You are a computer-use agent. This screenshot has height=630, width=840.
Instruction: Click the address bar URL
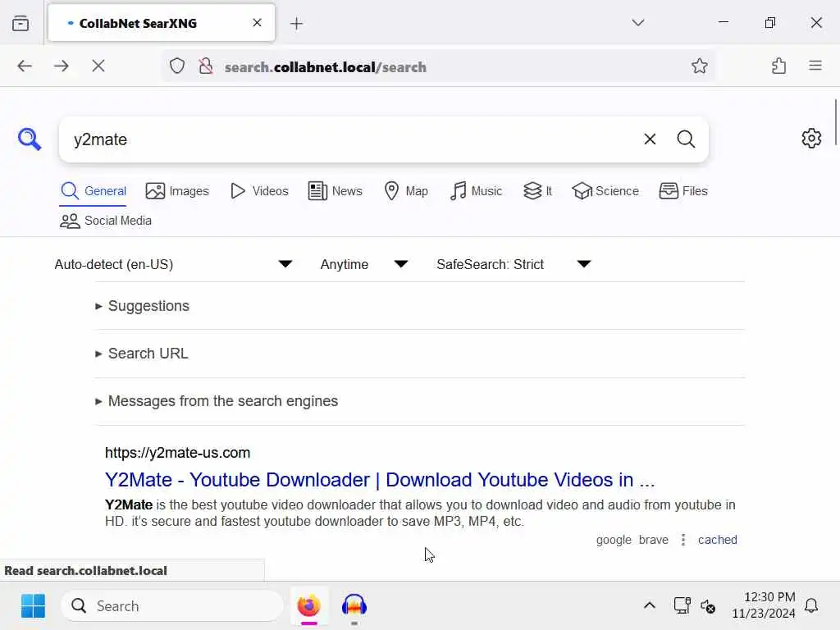click(325, 67)
